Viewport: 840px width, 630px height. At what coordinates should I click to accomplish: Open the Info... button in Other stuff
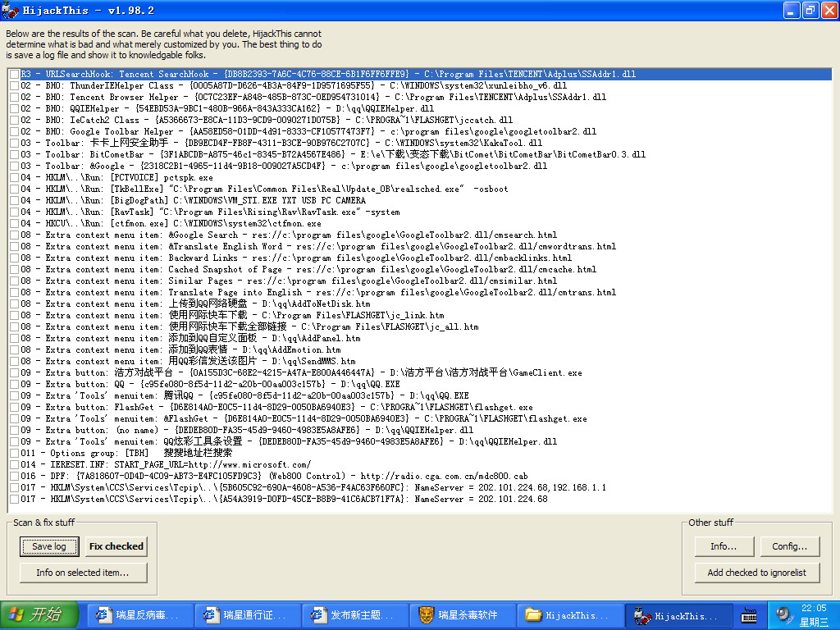click(x=724, y=546)
